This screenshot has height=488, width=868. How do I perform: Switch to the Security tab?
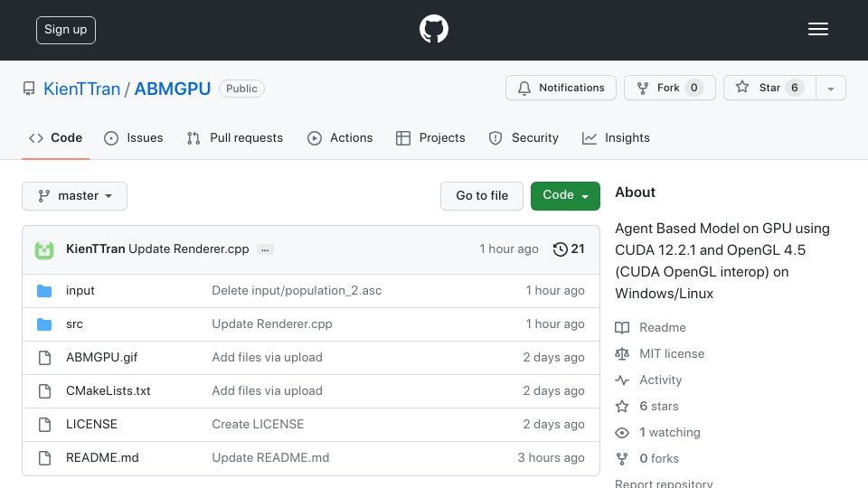524,137
